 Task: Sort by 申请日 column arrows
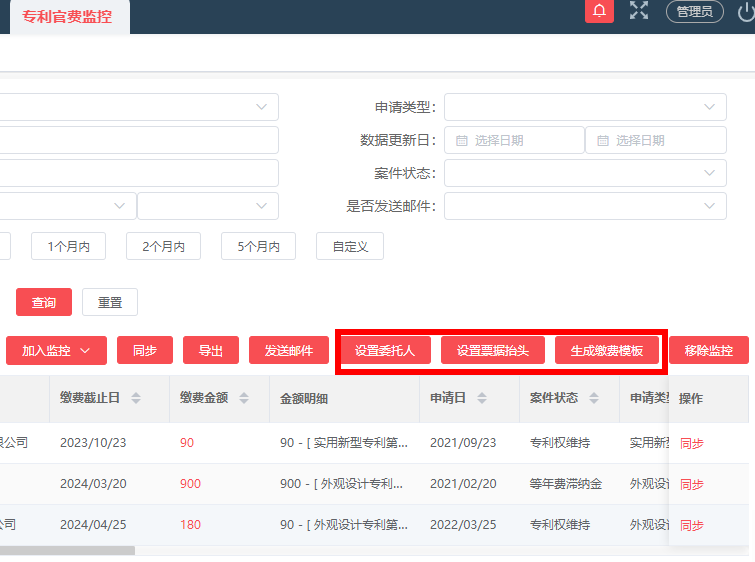click(x=482, y=398)
